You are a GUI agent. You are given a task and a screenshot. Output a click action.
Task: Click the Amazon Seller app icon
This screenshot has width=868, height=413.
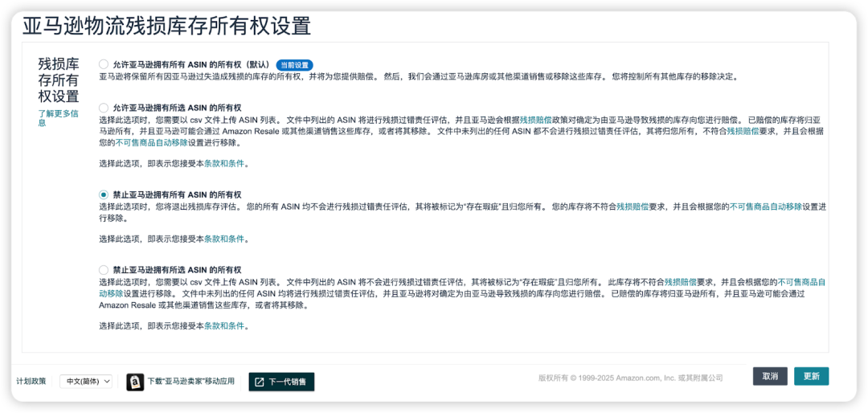tap(135, 382)
